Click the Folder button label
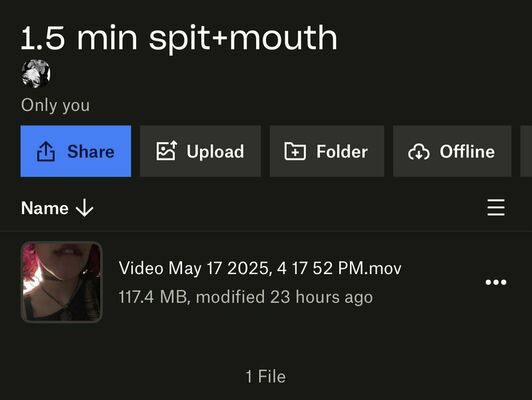This screenshot has width=532, height=400. click(x=342, y=151)
